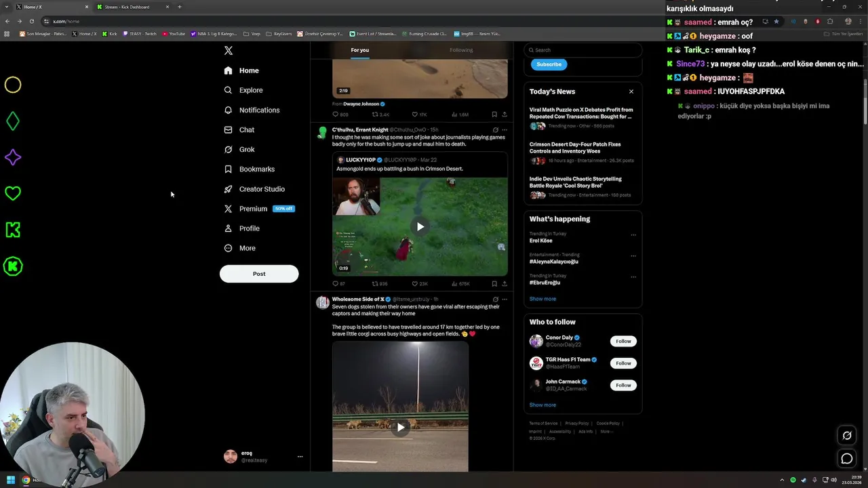Open account menu for eroş @realteasy
The width and height of the screenshot is (868, 488).
[x=263, y=457]
